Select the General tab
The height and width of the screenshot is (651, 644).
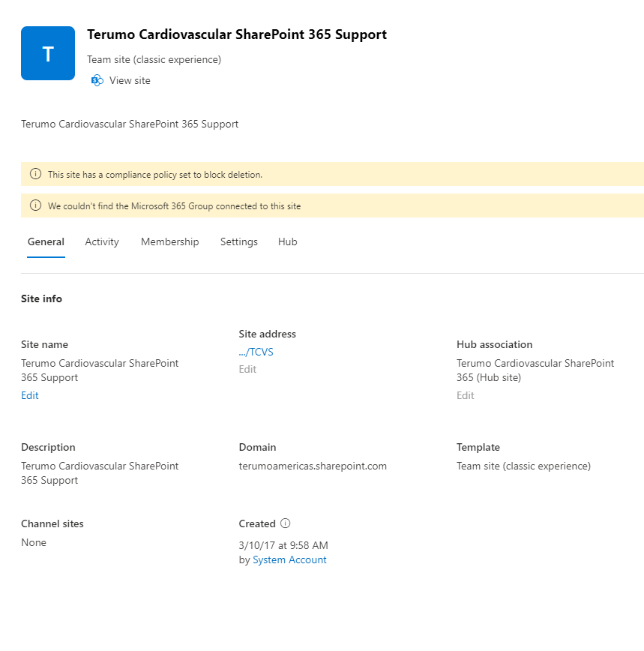[x=46, y=241]
